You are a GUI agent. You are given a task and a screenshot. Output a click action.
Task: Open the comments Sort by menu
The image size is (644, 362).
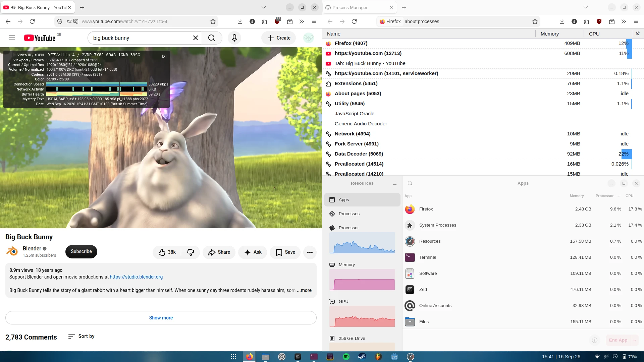[81, 336]
